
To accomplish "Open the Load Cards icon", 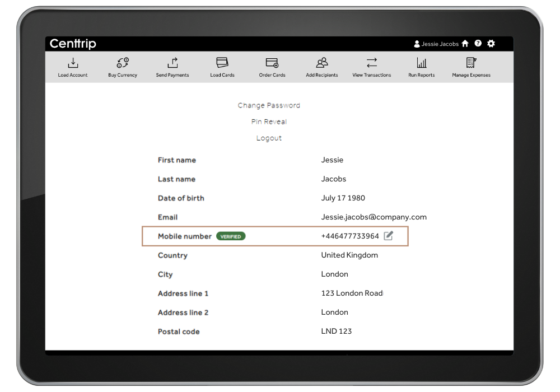I will 222,63.
